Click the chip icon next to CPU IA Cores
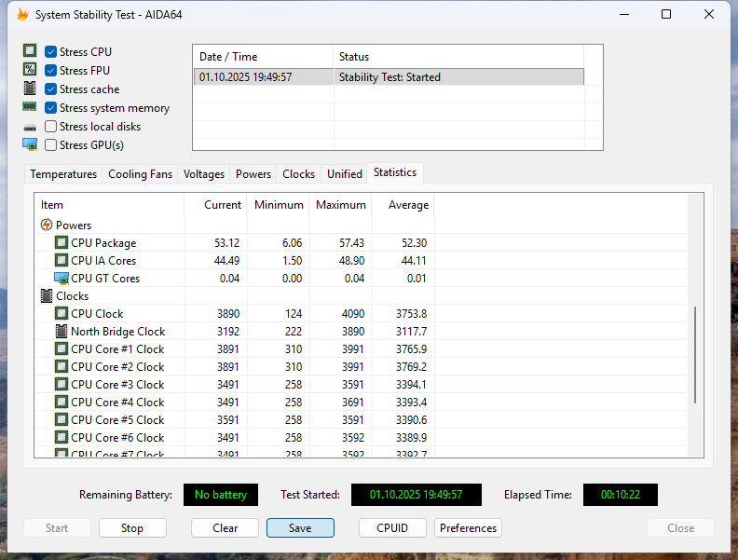This screenshot has height=560, width=738. tap(61, 260)
